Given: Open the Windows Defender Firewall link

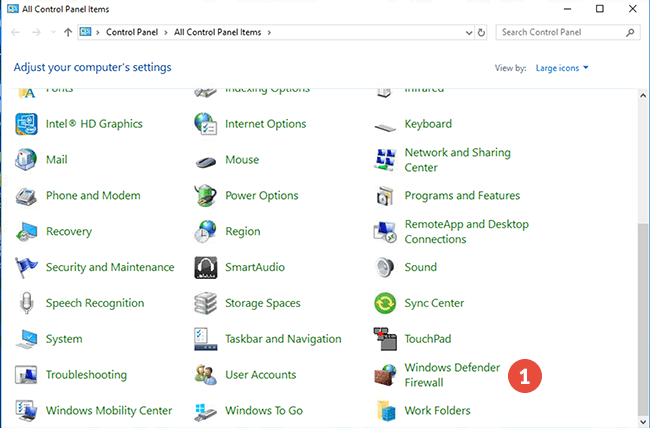Looking at the screenshot, I should click(452, 375).
